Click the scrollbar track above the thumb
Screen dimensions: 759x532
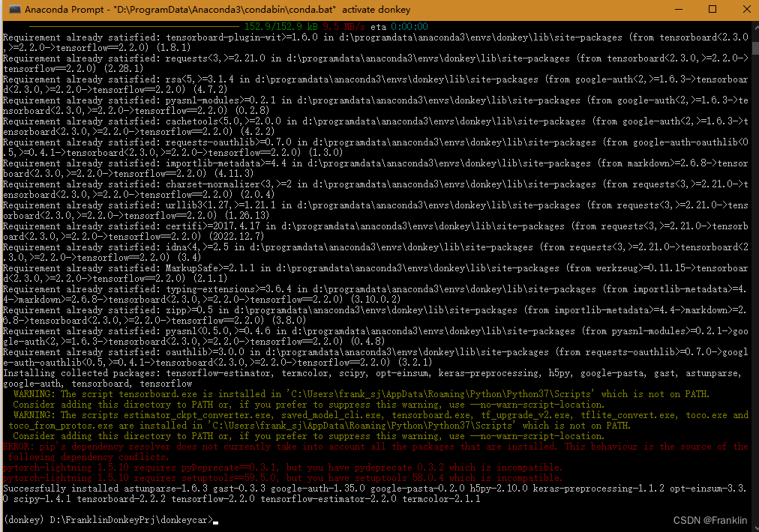tap(753, 35)
